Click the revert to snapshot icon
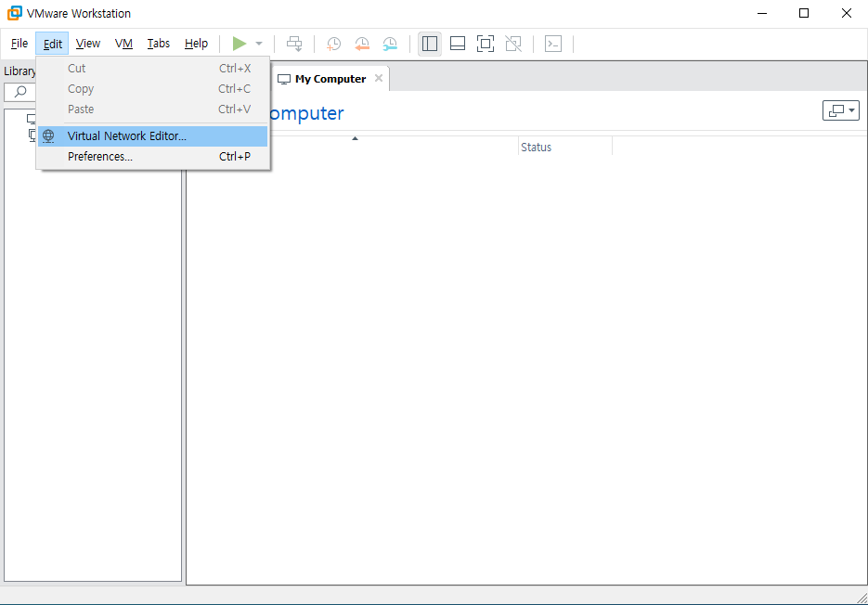The height and width of the screenshot is (605, 868). pyautogui.click(x=362, y=44)
